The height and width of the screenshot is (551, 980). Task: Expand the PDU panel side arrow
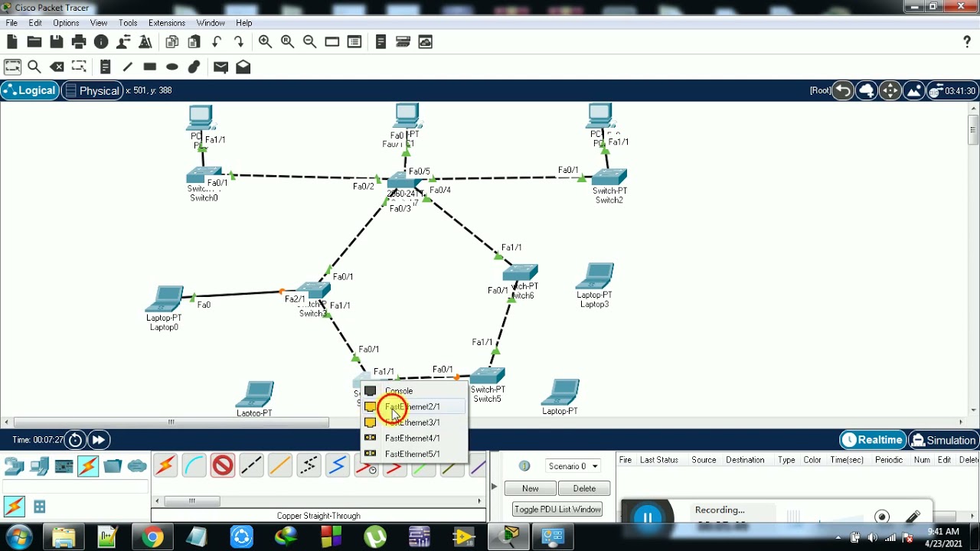point(493,486)
